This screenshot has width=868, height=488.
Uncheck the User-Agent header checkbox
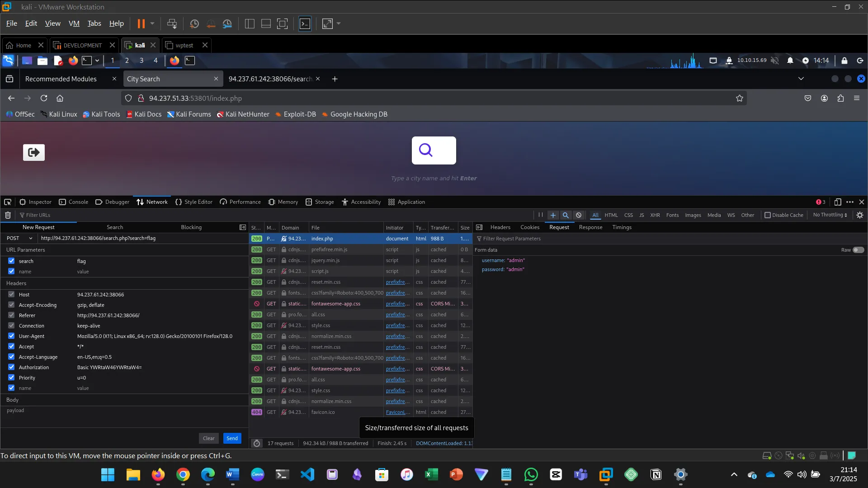[11, 336]
